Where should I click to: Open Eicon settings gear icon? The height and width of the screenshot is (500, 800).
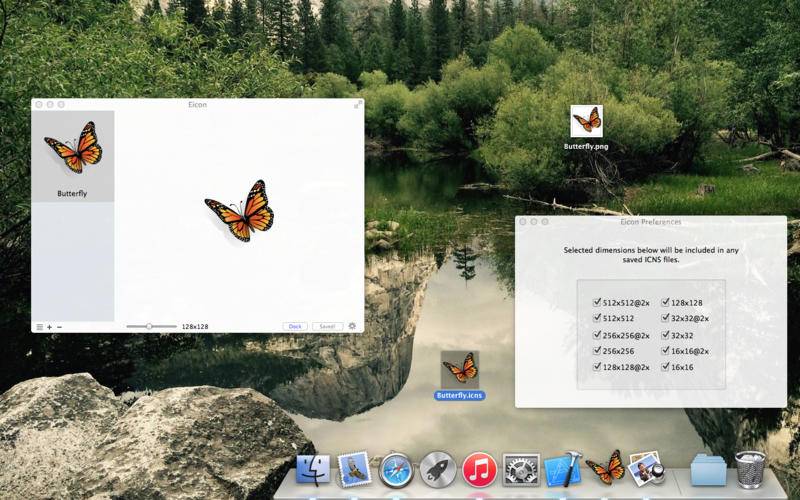pos(352,326)
